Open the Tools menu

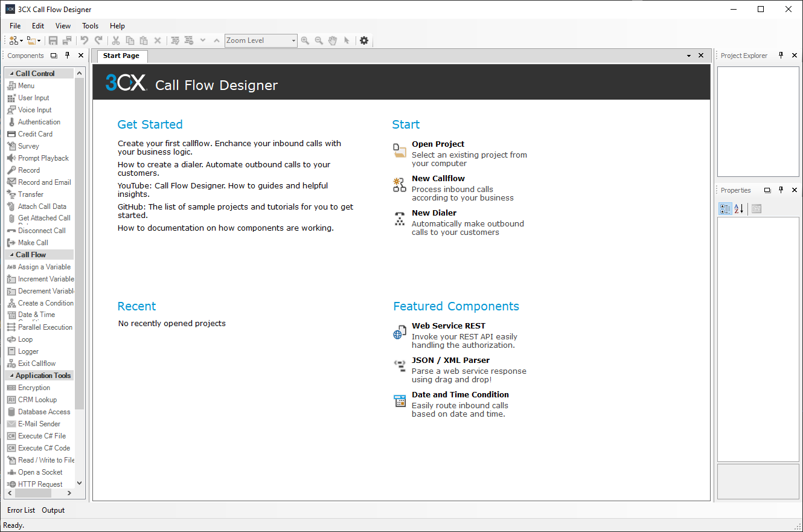[x=90, y=26]
